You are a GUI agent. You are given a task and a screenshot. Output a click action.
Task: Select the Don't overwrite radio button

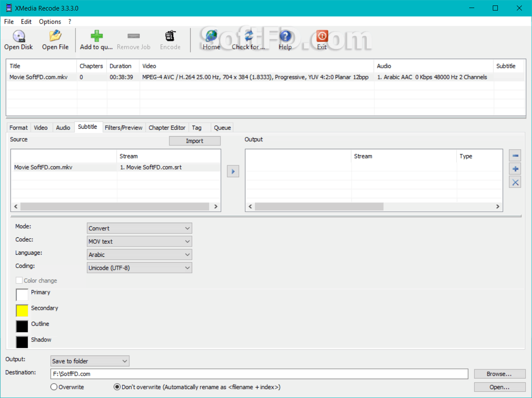[117, 387]
